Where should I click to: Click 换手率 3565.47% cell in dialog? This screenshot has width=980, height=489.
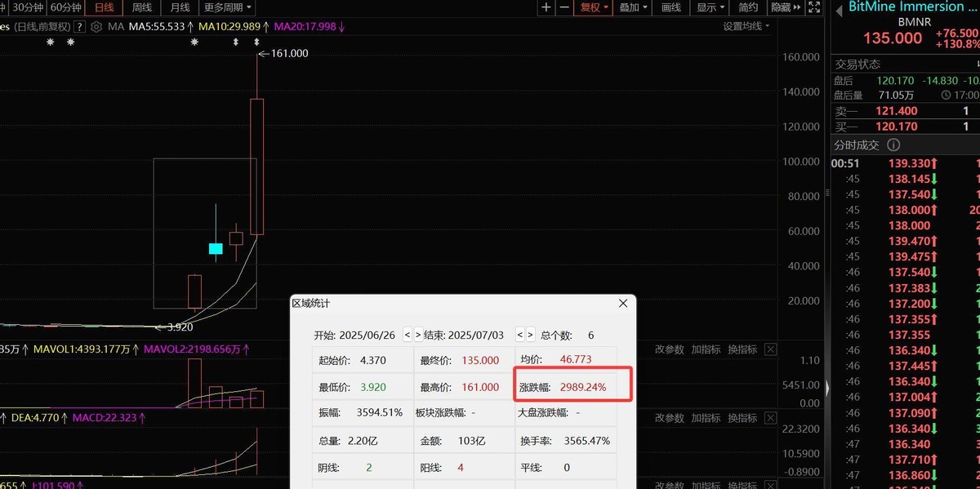(x=565, y=440)
